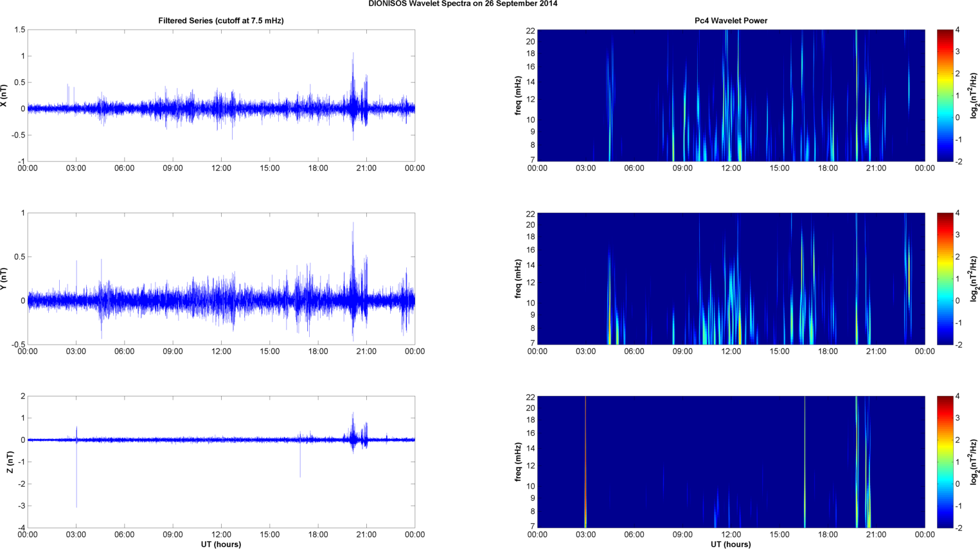Click 'UT (hours)' label under the Z time series
Viewport: 980px width, 549px height.
[221, 544]
